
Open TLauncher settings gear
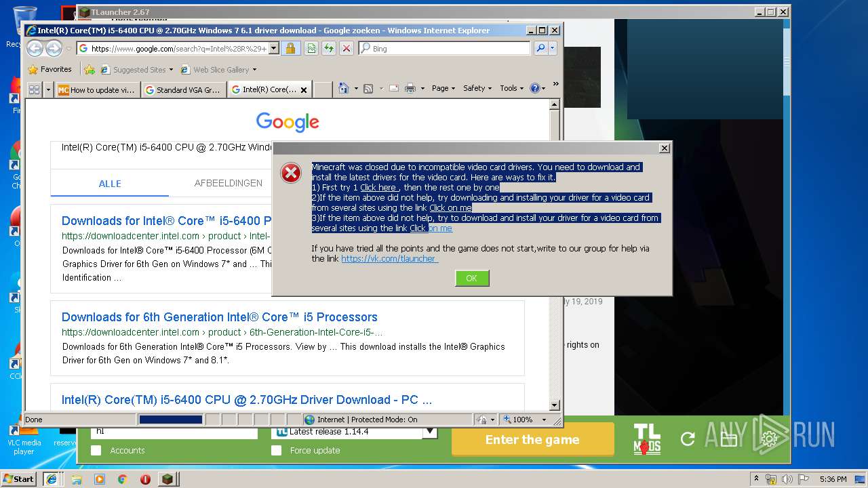(x=769, y=440)
